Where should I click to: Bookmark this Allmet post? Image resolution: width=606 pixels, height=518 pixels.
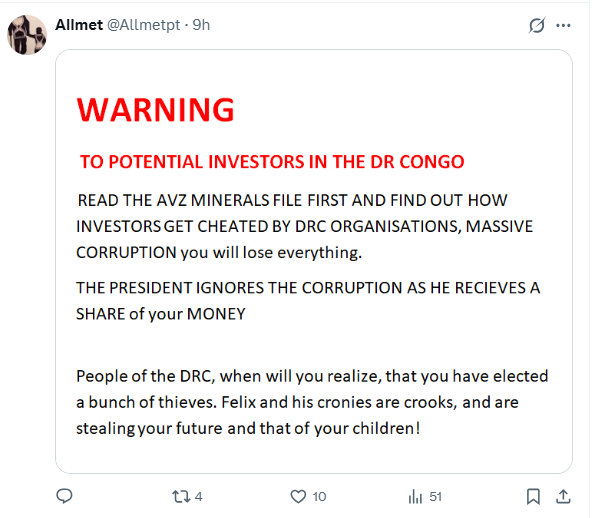[x=535, y=495]
